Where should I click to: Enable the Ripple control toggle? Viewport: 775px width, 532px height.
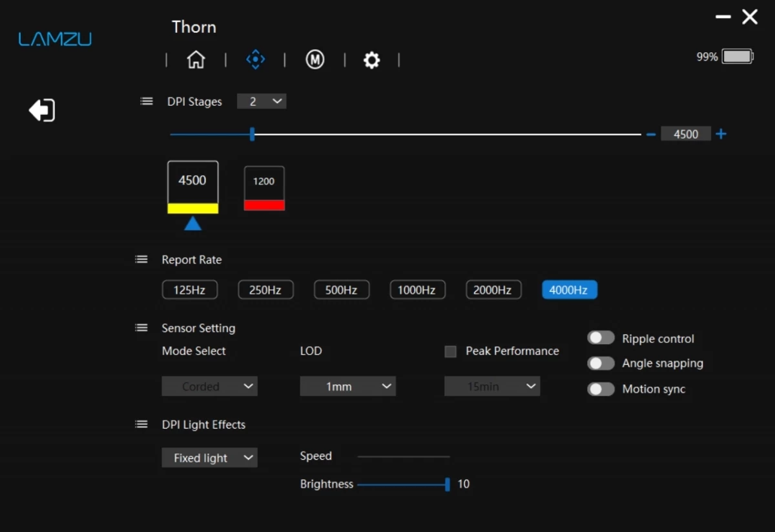[601, 338]
